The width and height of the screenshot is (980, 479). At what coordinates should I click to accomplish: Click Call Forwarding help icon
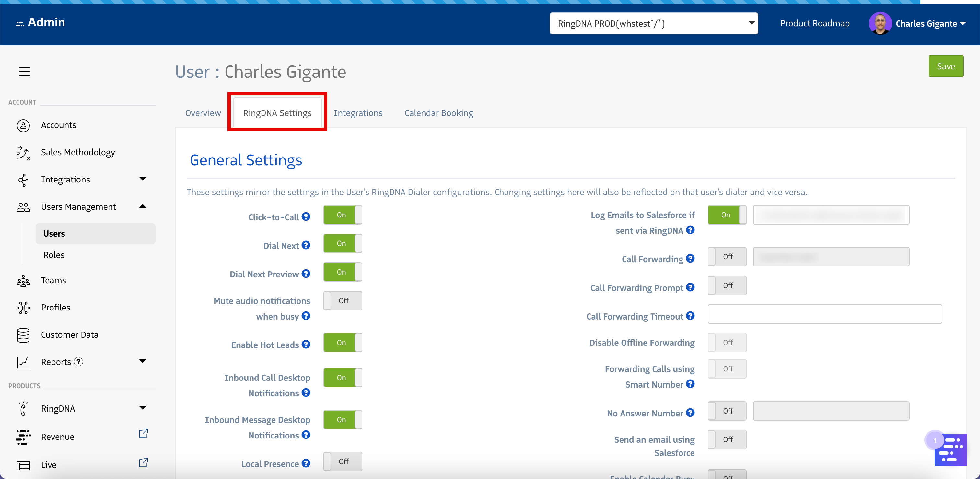(x=690, y=258)
